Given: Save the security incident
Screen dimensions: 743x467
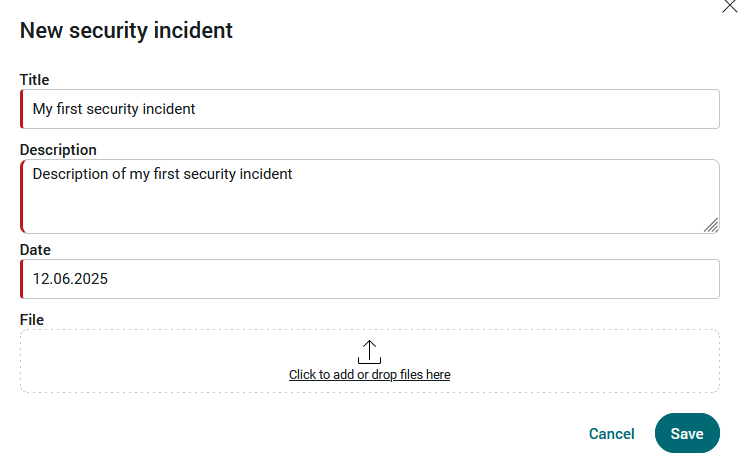Looking at the screenshot, I should click(x=687, y=433).
